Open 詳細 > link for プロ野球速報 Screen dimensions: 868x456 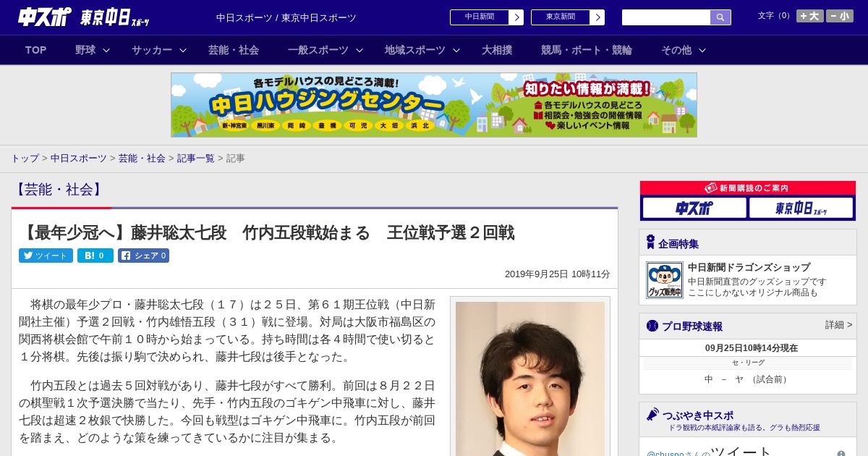pos(838,325)
